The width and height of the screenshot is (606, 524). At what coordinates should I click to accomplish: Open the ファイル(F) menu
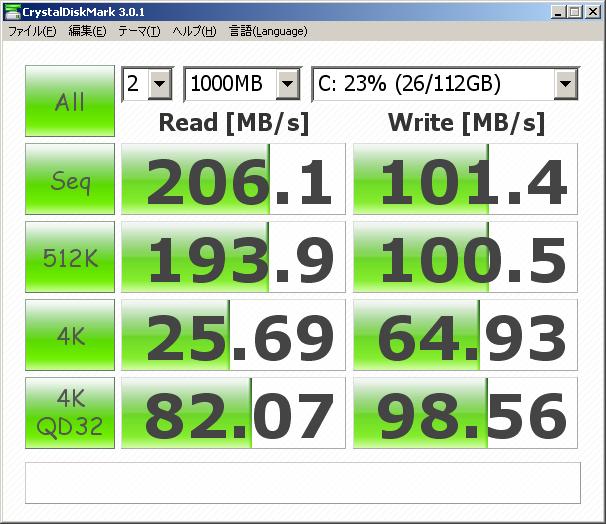(x=32, y=31)
